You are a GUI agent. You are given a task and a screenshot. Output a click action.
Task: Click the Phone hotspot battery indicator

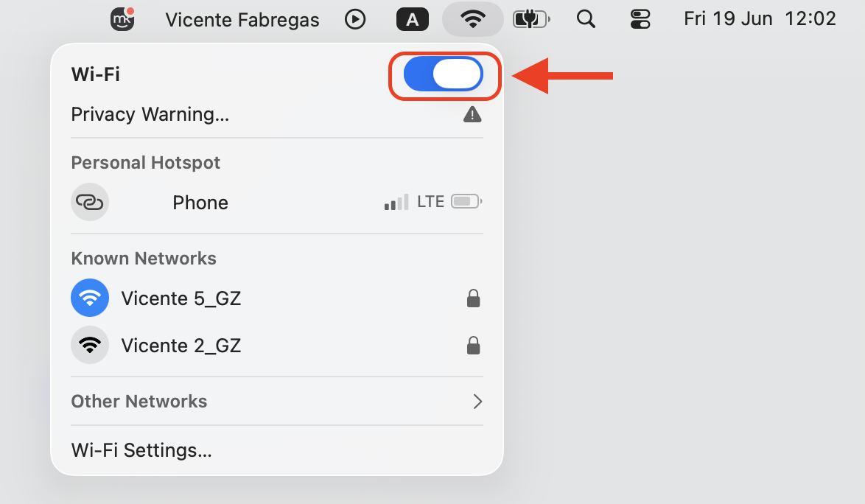tap(466, 201)
